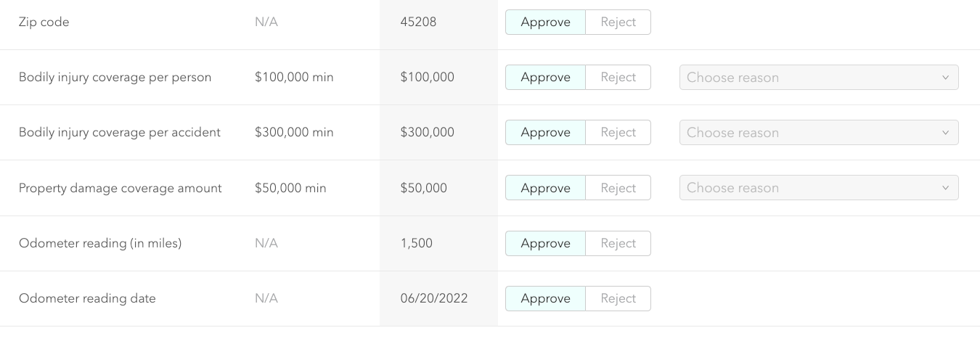Approve Bodily injury coverage per person
Screen dimensions: 980x341
point(545,77)
